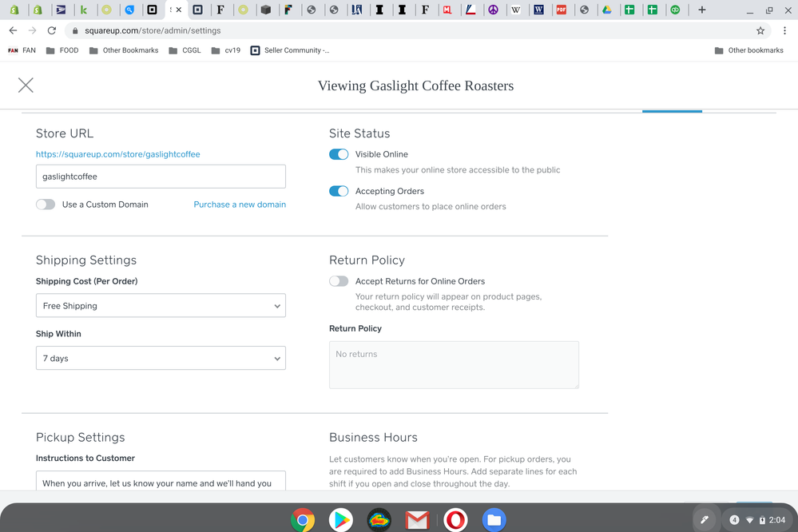
Task: Toggle Visible Online switch off
Action: (339, 154)
